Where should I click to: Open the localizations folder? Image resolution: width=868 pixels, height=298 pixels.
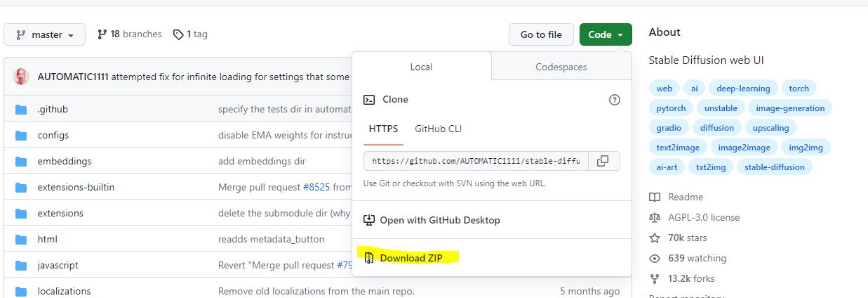64,291
